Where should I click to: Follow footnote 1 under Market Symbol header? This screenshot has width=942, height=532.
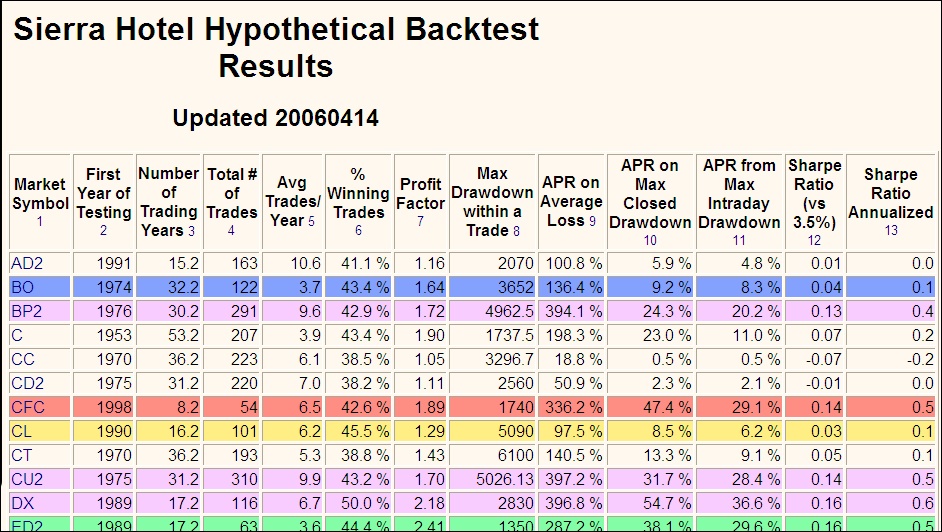[x=40, y=222]
